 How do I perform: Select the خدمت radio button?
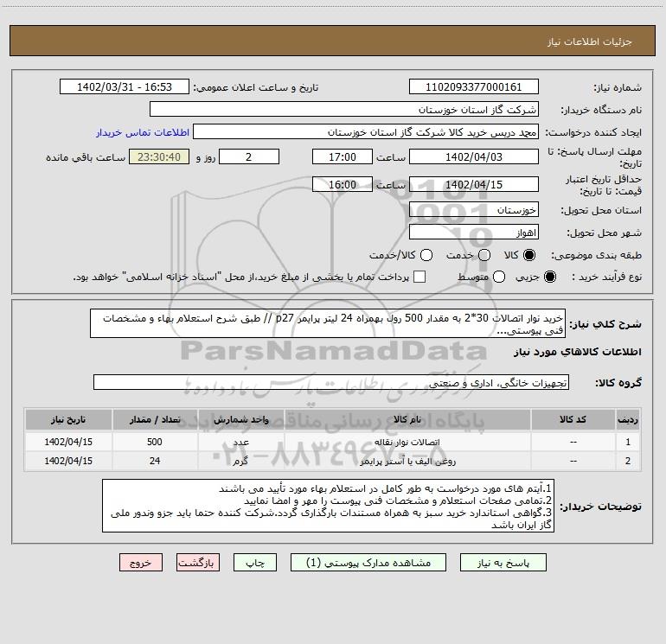click(x=484, y=255)
